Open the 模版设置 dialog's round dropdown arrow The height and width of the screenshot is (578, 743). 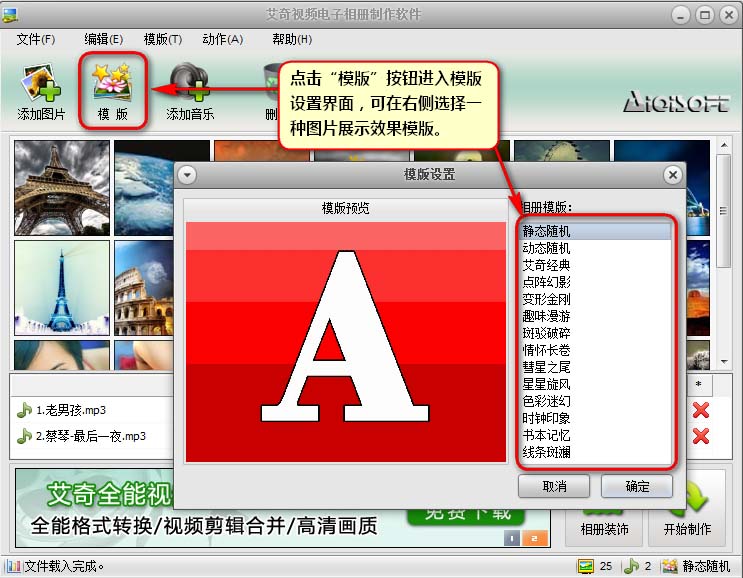pyautogui.click(x=187, y=175)
